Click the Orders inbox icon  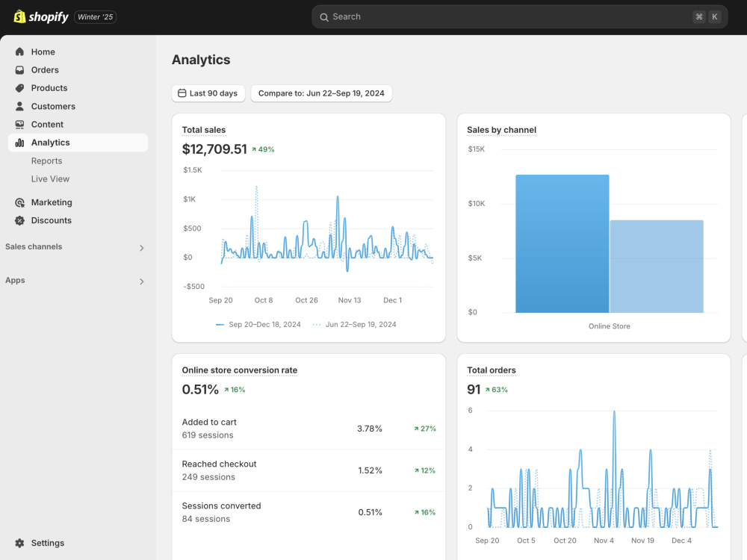pos(19,70)
